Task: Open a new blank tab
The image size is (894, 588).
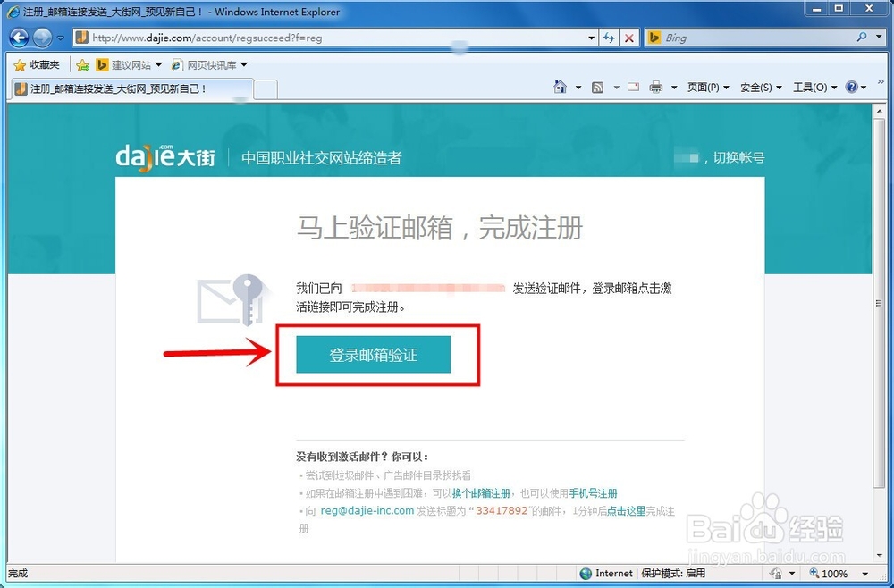Action: 266,89
